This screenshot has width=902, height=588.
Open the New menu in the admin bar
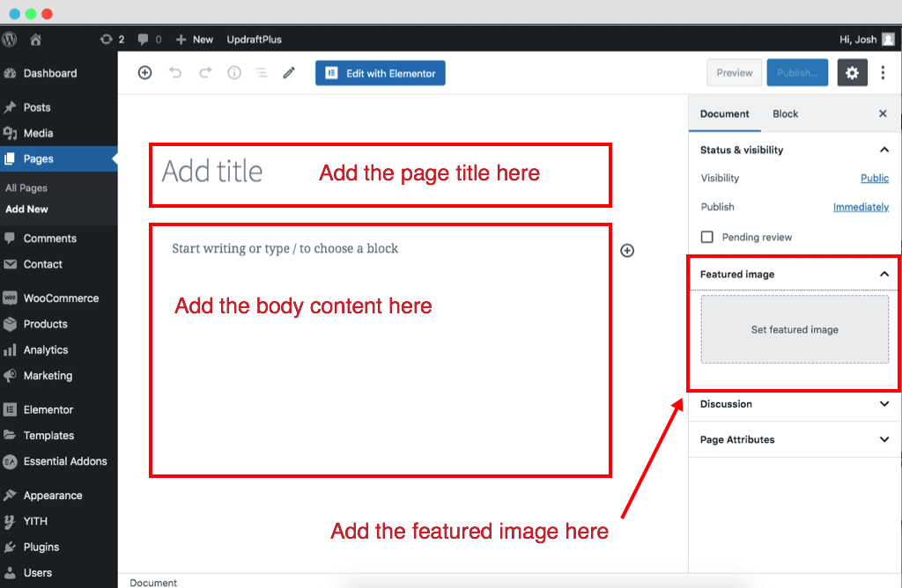click(x=194, y=39)
